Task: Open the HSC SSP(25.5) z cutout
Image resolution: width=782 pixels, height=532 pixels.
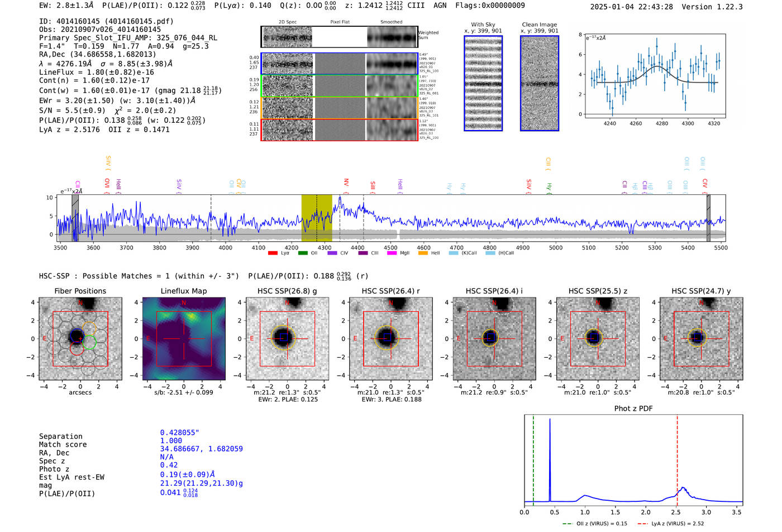Action: click(598, 339)
